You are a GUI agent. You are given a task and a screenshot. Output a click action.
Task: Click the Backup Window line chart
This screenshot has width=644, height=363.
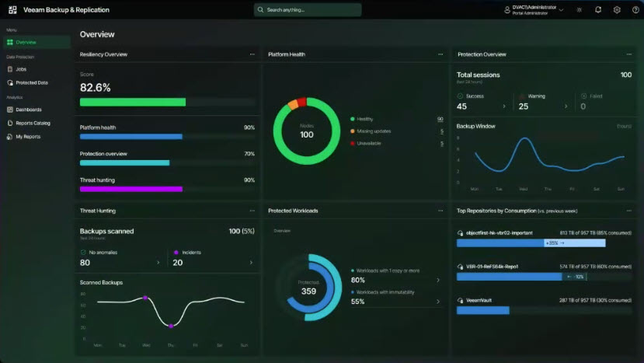tap(549, 155)
